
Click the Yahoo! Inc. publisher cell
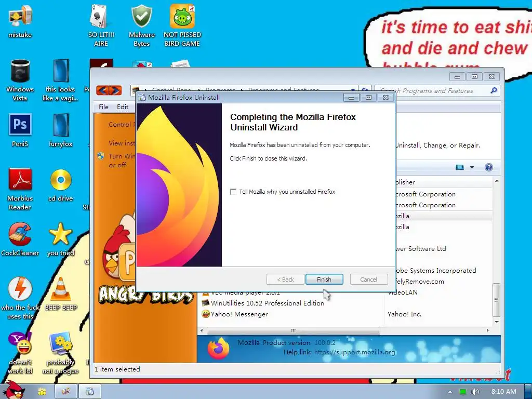tap(404, 314)
